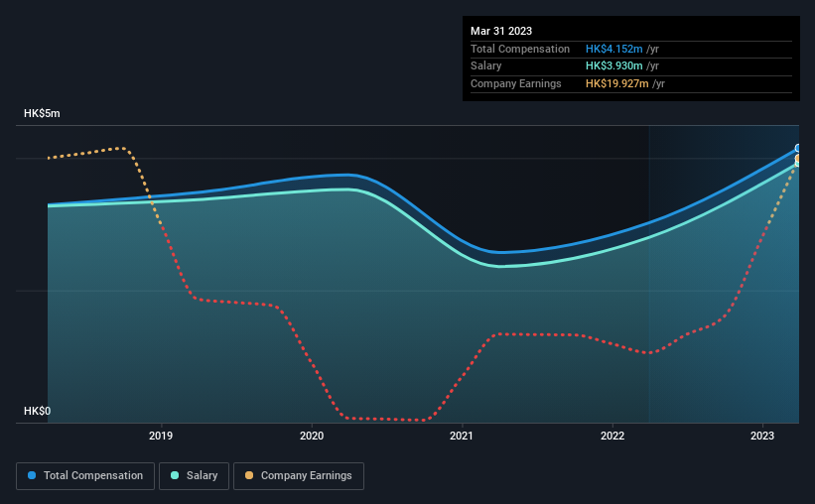Toggle the Salary legend button
Viewport: 815px width, 504px height.
point(194,476)
